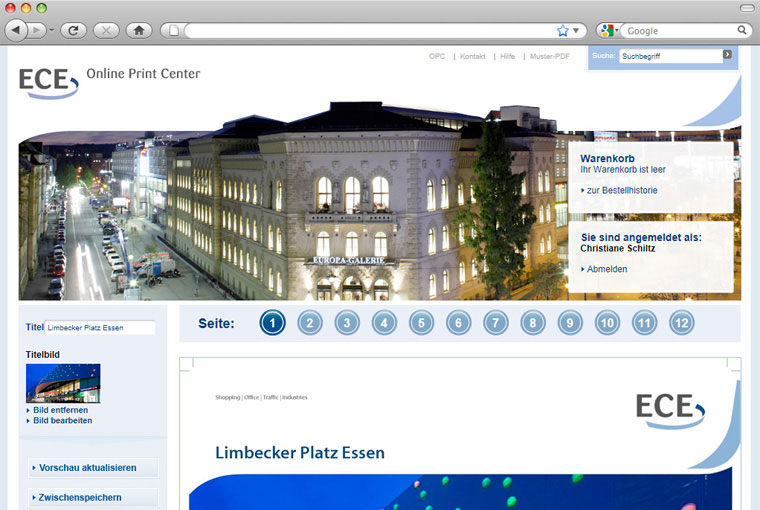Bookmark the page with the star icon
The height and width of the screenshot is (510, 760).
[562, 31]
